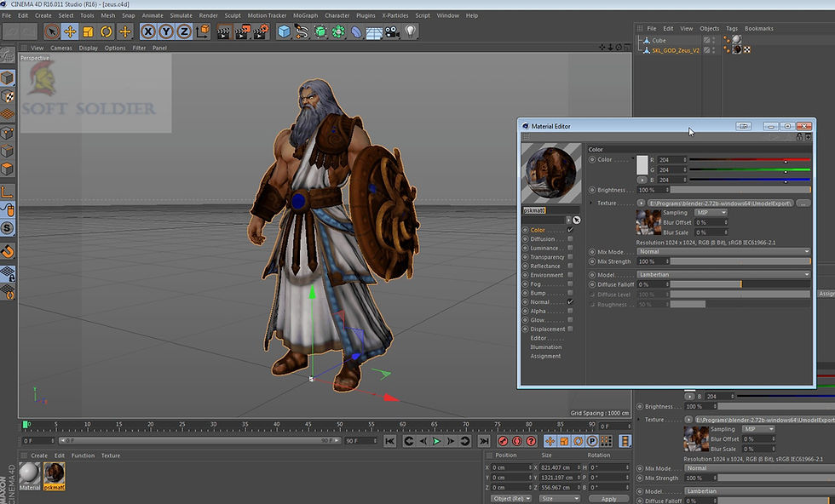This screenshot has width=835, height=504.
Task: Add a Cube primitive object
Action: click(x=285, y=32)
